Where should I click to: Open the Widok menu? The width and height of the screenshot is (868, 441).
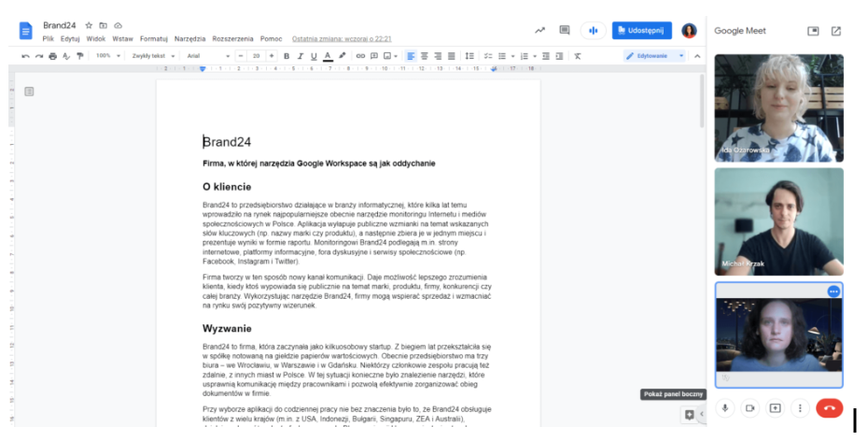click(x=96, y=39)
